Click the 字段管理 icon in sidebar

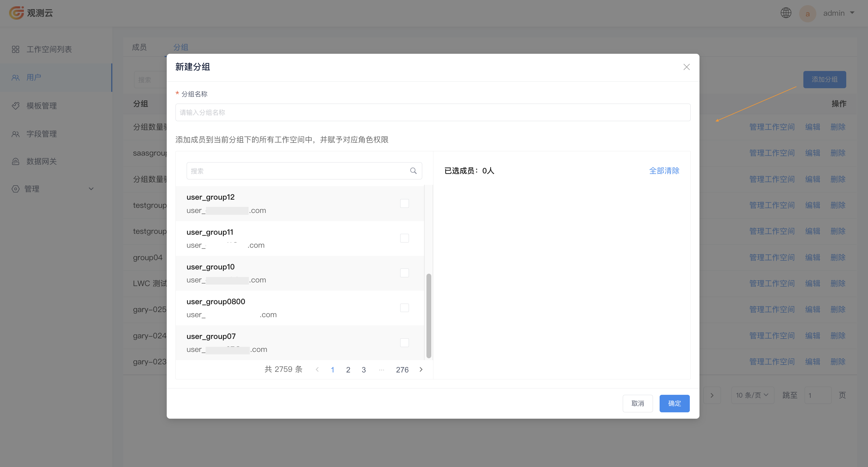(x=15, y=134)
